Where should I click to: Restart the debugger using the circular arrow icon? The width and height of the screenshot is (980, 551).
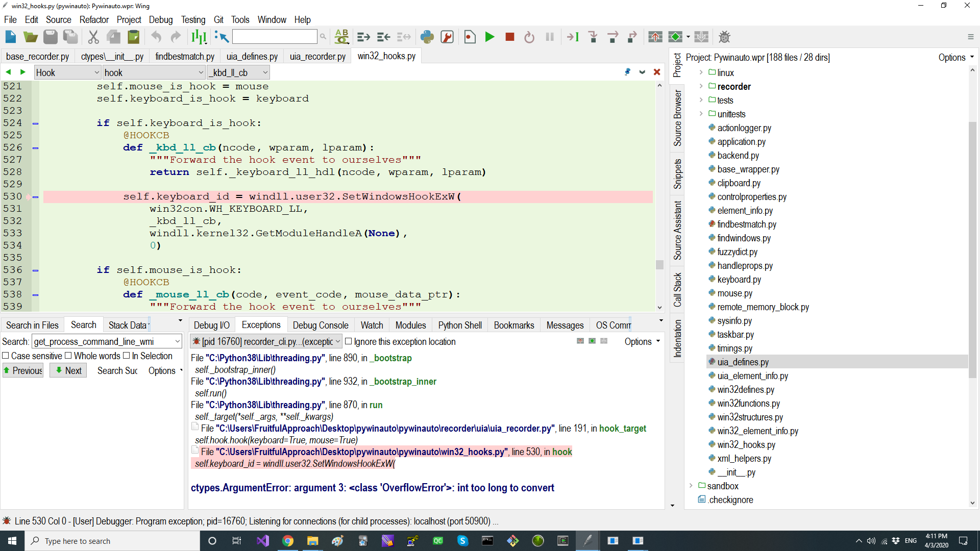pyautogui.click(x=530, y=37)
